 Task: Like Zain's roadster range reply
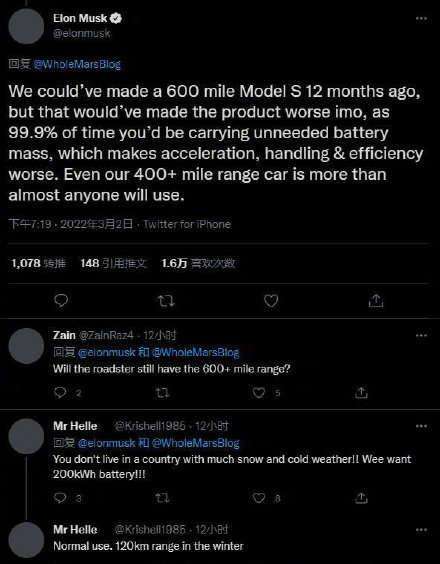[x=258, y=393]
